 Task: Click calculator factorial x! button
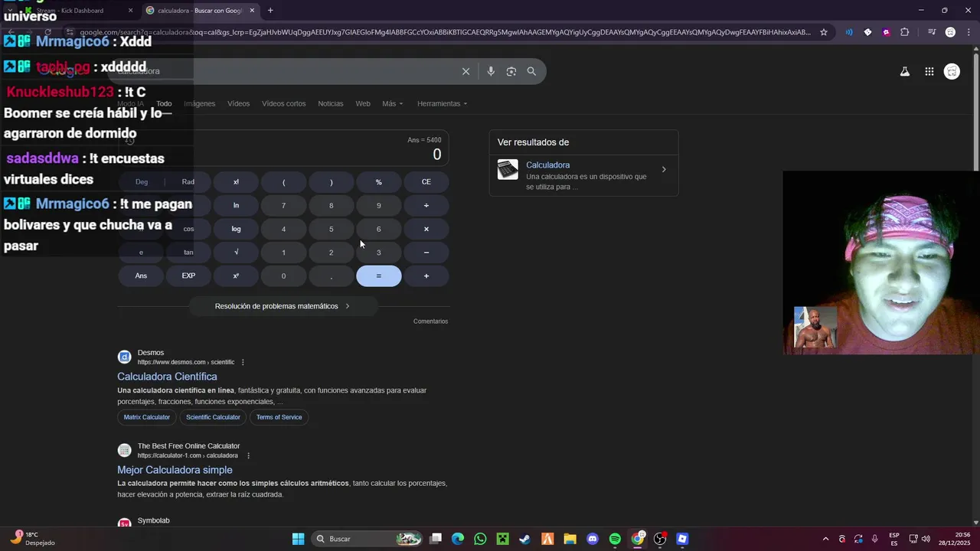coord(236,182)
